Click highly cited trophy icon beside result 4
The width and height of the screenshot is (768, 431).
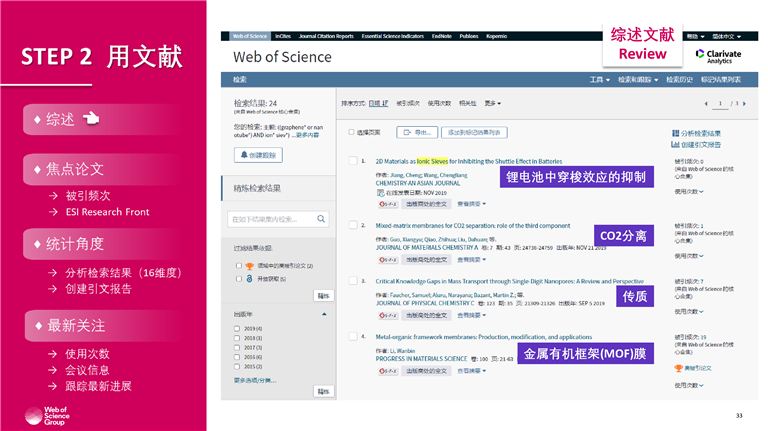[678, 368]
